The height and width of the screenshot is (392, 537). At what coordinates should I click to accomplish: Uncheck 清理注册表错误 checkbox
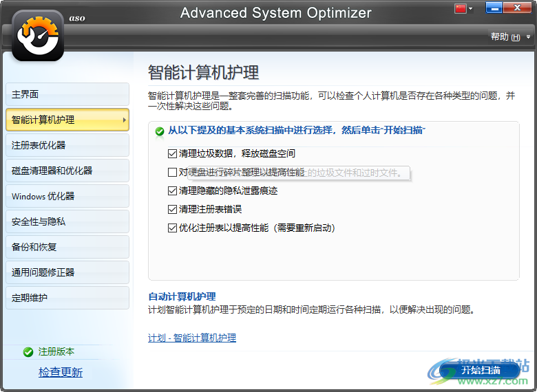pyautogui.click(x=172, y=209)
